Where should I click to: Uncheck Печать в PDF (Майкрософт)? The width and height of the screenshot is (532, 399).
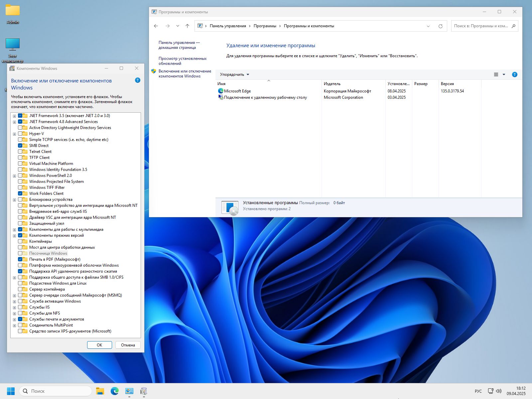click(x=20, y=259)
